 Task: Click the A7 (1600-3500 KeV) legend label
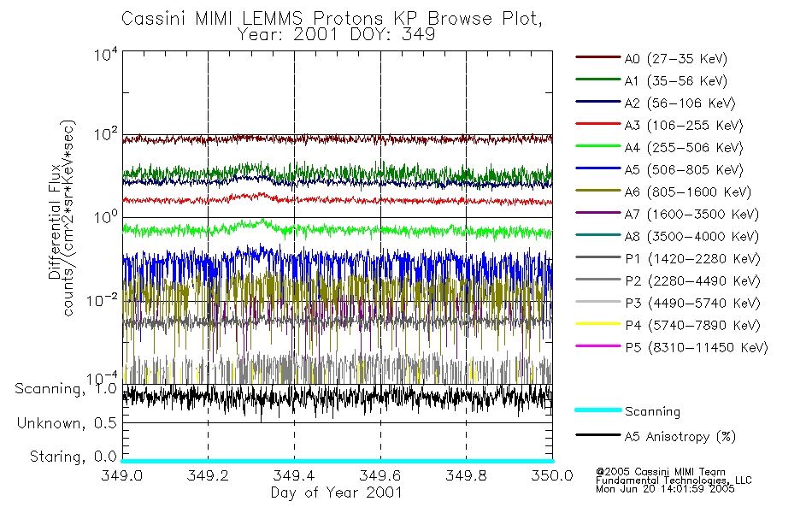point(691,215)
